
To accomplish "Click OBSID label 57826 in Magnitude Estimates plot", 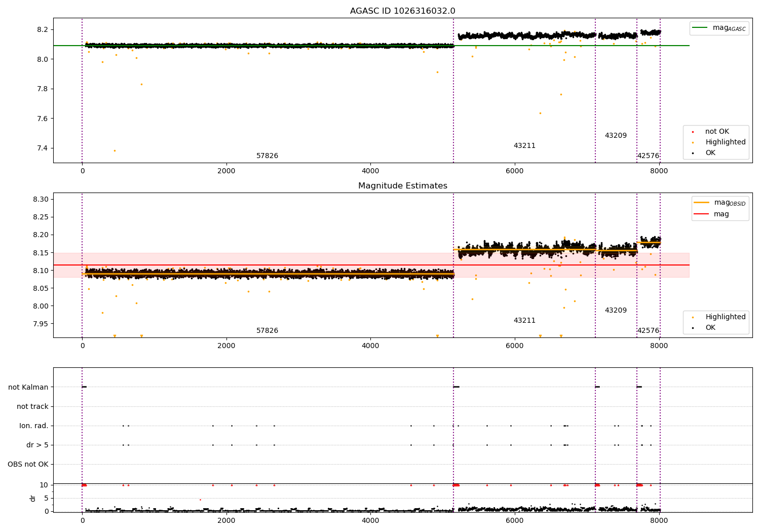I will [x=267, y=331].
